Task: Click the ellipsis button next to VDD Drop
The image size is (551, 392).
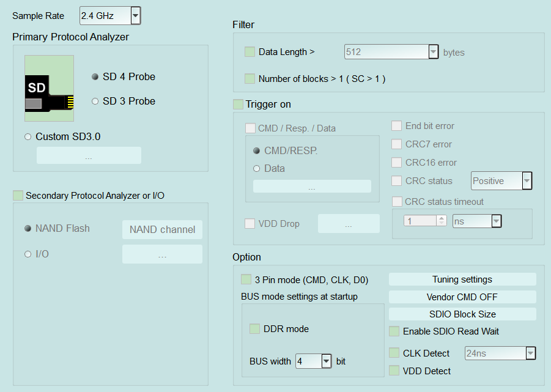Action: [349, 223]
